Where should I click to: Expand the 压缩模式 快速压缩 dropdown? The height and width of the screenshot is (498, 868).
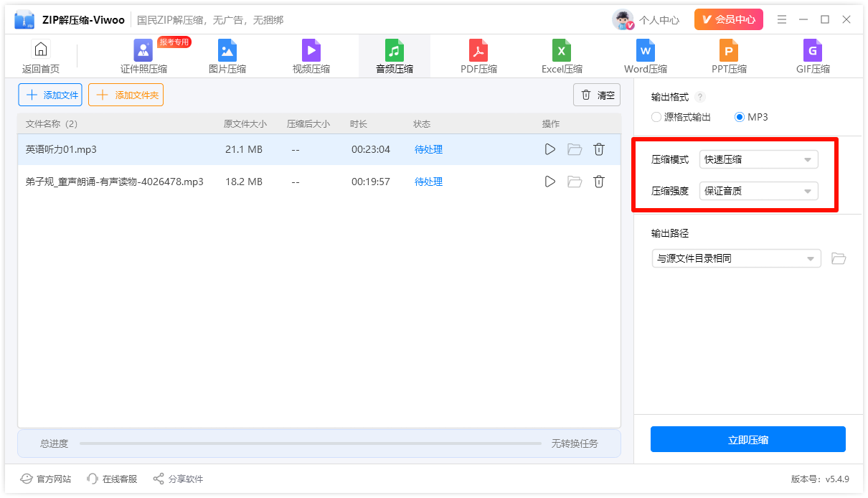(759, 159)
